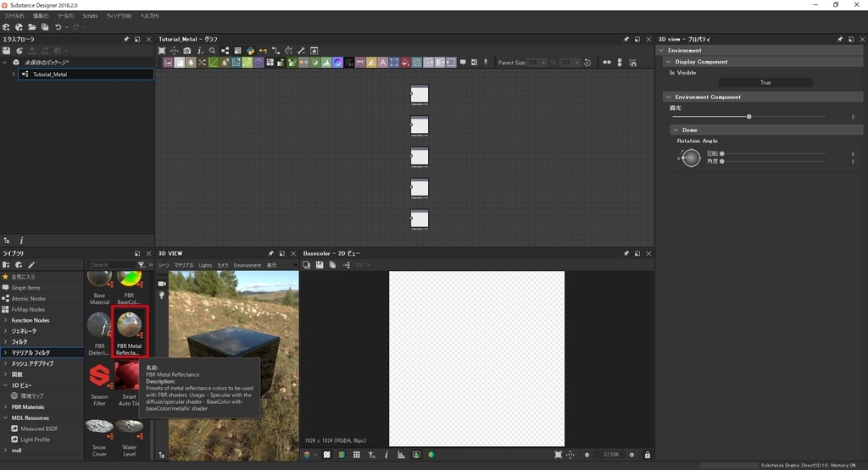Viewport: 868px width, 470px height.
Task: Add a Uniform Color paint-bucket node
Action: pyautogui.click(x=405, y=63)
